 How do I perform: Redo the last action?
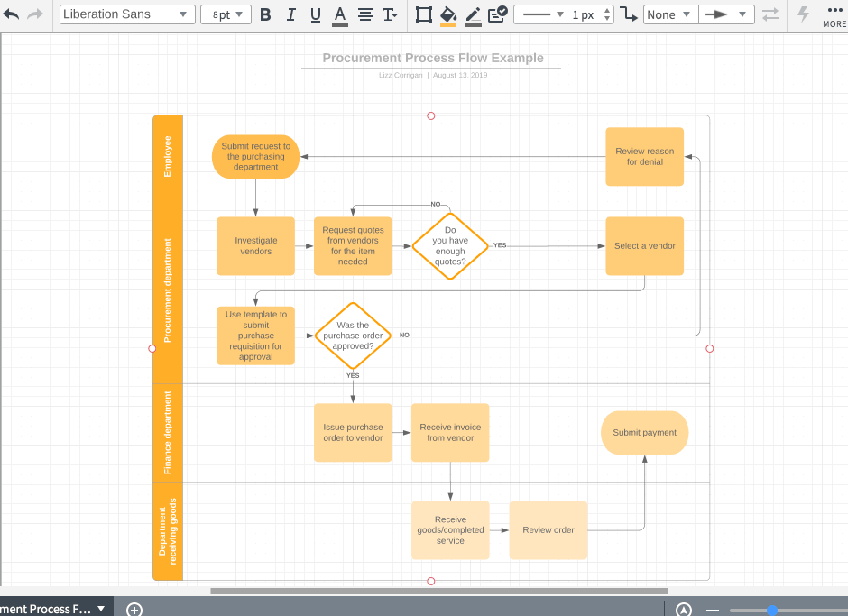[34, 13]
